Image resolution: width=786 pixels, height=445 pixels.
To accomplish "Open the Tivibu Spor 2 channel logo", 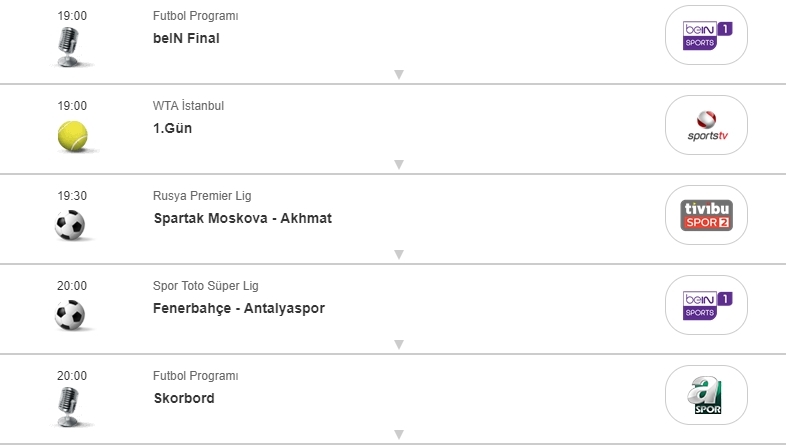I will point(706,215).
